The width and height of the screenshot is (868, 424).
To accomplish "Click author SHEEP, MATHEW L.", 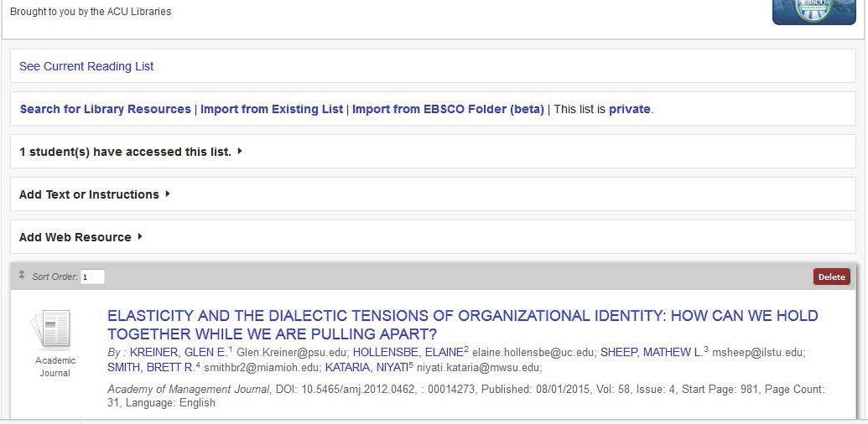I will (652, 352).
